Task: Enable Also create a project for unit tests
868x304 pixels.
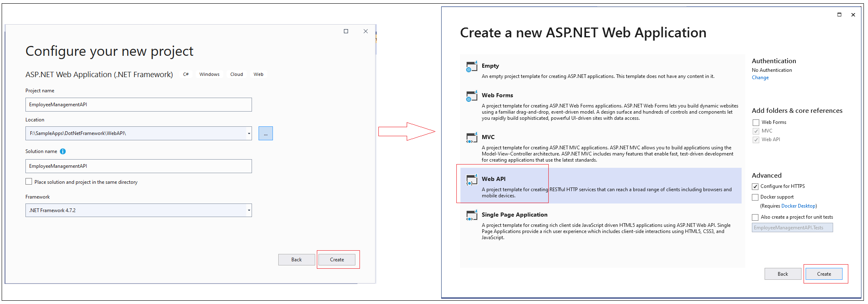Action: pyautogui.click(x=755, y=217)
